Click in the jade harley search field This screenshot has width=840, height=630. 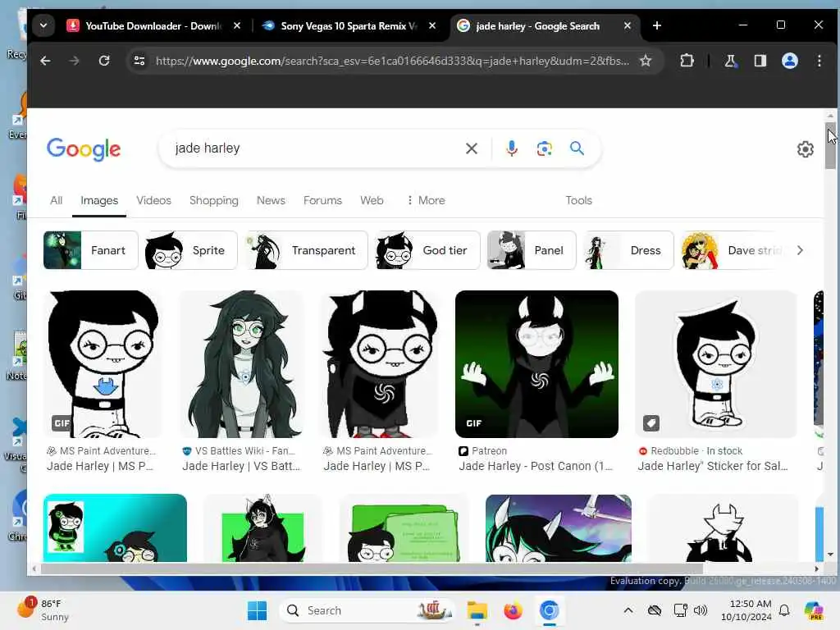pos(316,148)
